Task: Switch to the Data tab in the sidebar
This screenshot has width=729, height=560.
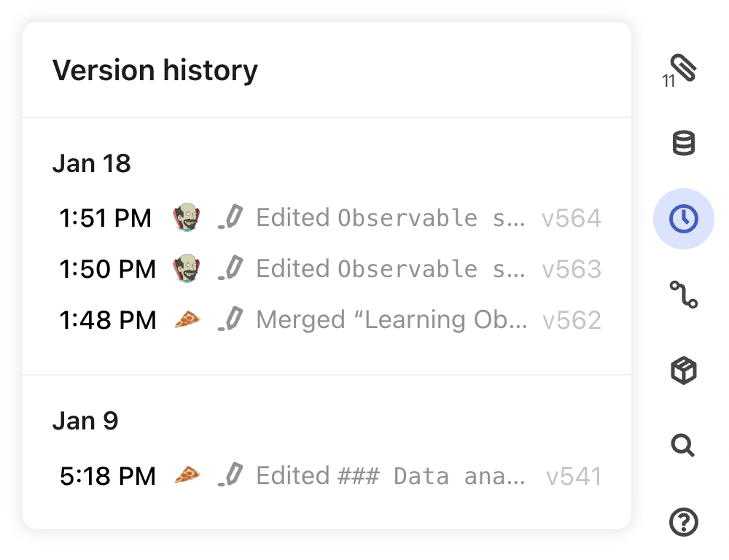Action: click(x=682, y=141)
